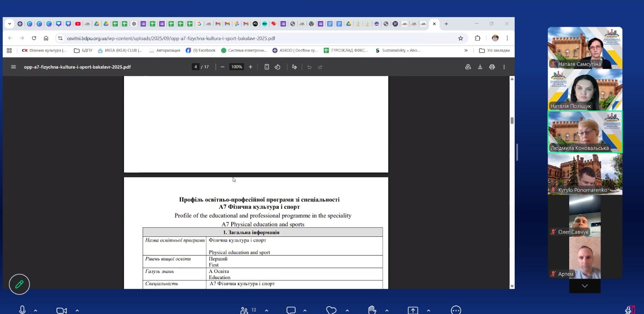This screenshot has width=644, height=314.
Task: Open the PDF viewer sidebar menu
Action: point(13,67)
